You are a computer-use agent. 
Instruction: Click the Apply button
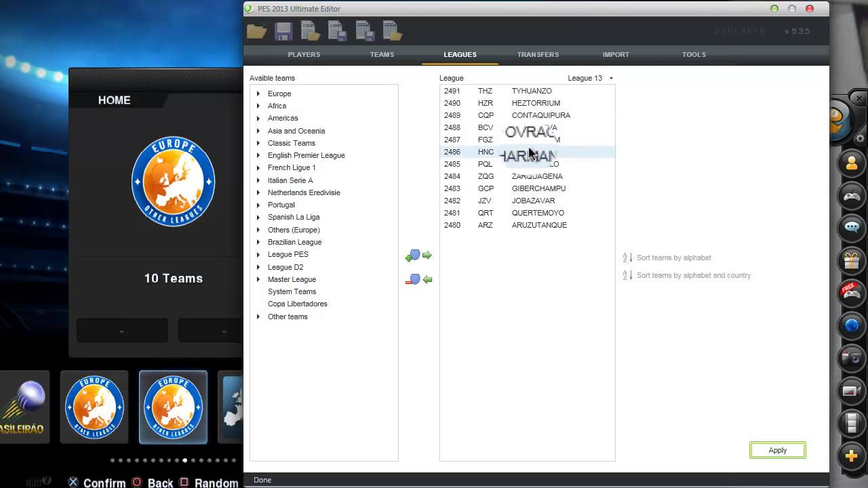778,450
